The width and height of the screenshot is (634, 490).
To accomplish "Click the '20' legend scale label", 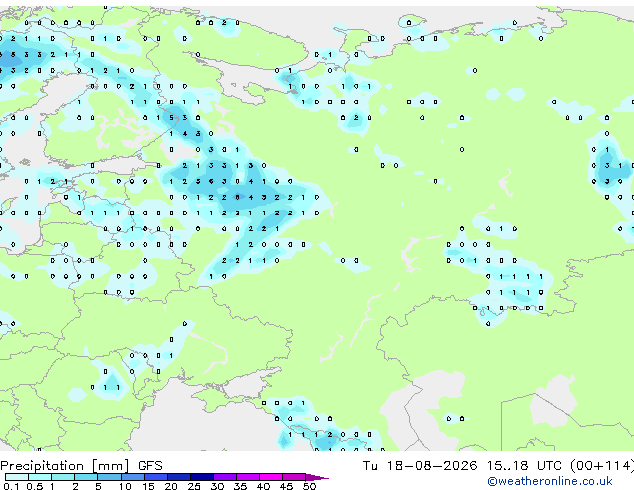I will click(x=171, y=486).
